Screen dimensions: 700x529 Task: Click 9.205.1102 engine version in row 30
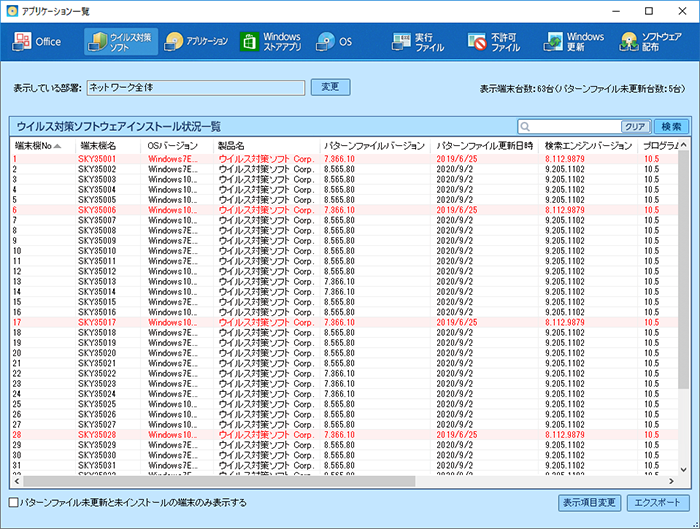point(565,455)
